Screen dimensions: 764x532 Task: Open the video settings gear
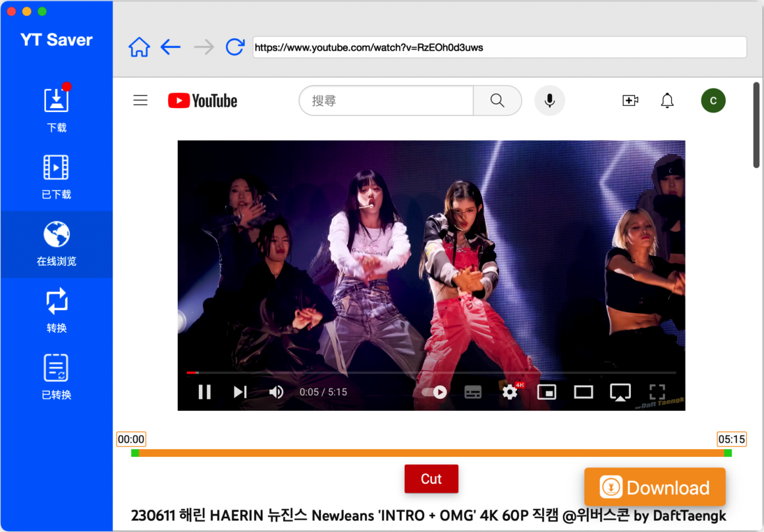pyautogui.click(x=510, y=392)
